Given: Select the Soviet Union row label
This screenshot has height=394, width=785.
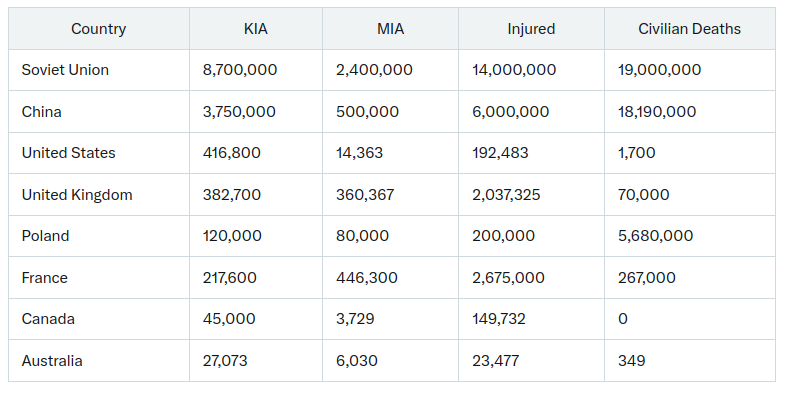Looking at the screenshot, I should 65,70.
